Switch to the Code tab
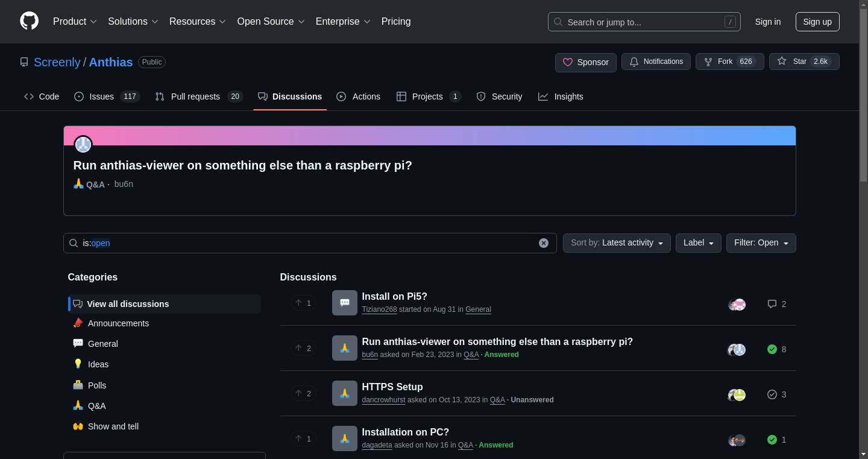 (42, 97)
